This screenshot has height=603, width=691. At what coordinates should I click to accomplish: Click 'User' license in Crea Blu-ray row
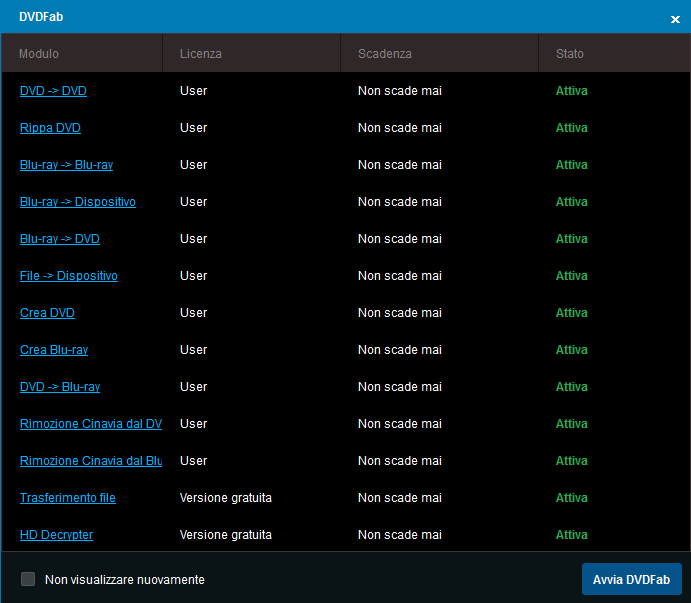pyautogui.click(x=193, y=350)
